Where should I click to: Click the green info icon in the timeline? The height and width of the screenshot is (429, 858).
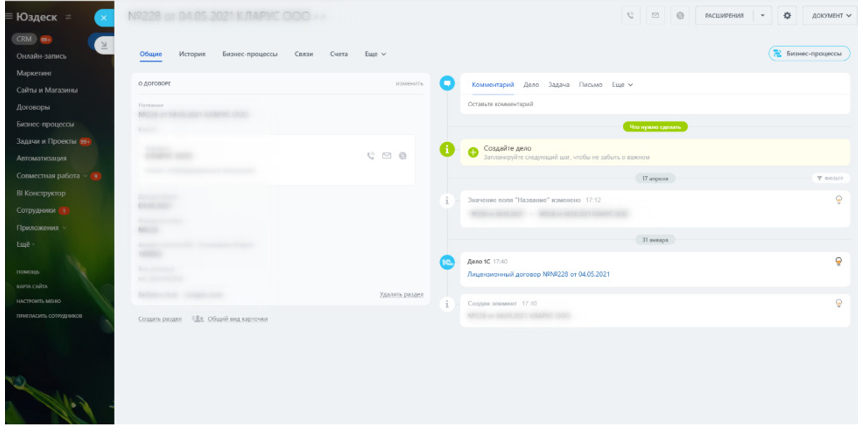click(x=447, y=149)
